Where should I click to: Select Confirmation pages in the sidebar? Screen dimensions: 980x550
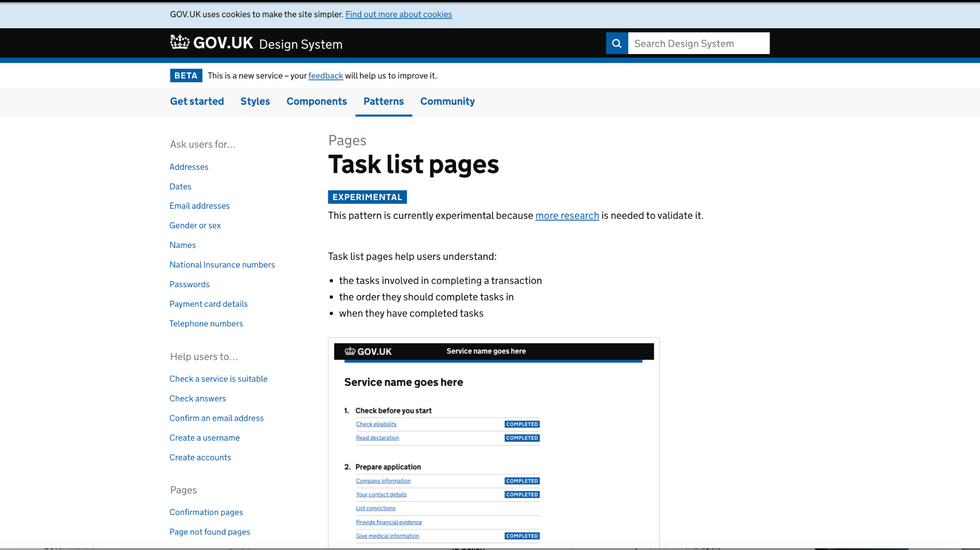[206, 512]
